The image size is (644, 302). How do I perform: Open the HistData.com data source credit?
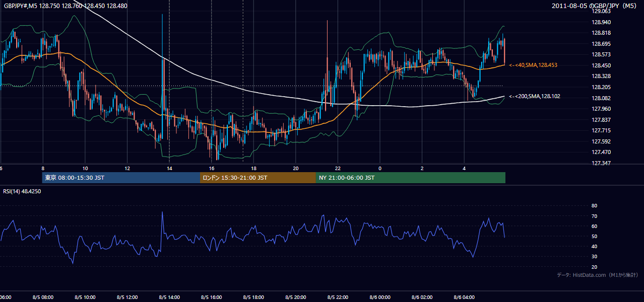click(598, 275)
